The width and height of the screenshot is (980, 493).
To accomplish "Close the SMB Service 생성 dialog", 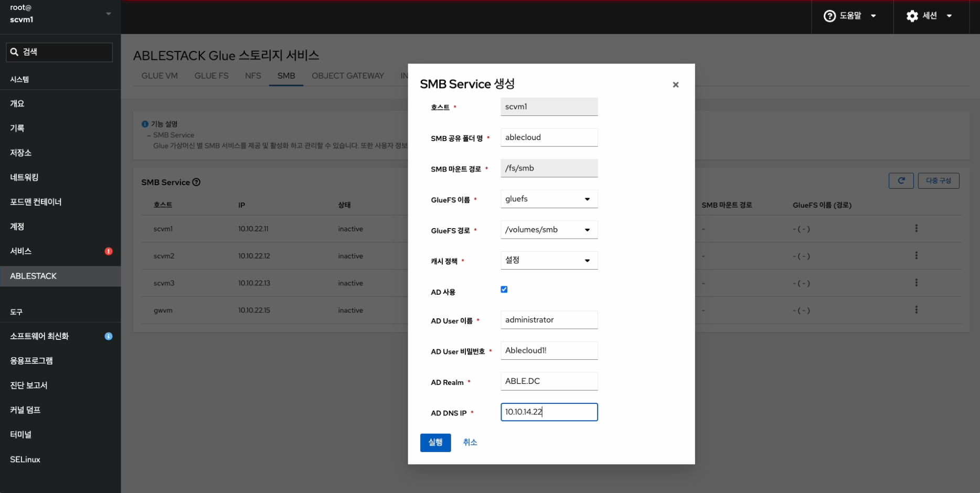I will pyautogui.click(x=675, y=84).
